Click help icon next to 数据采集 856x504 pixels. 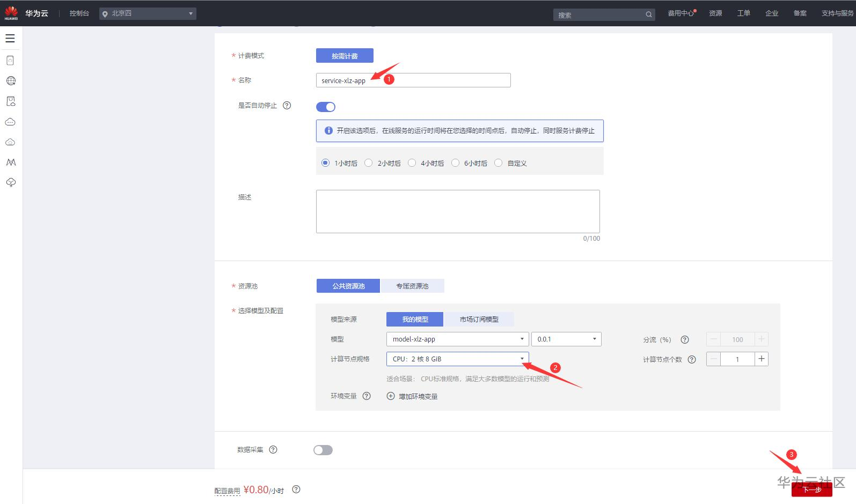[273, 449]
